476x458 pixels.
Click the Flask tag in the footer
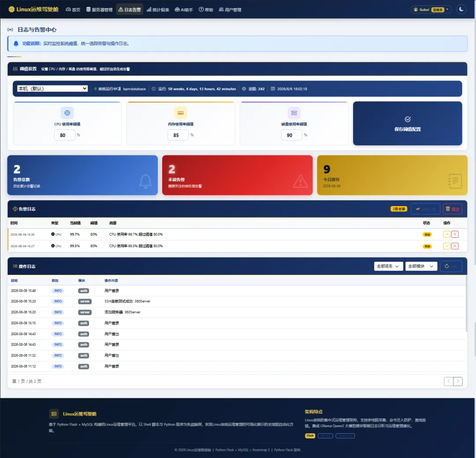click(x=310, y=436)
